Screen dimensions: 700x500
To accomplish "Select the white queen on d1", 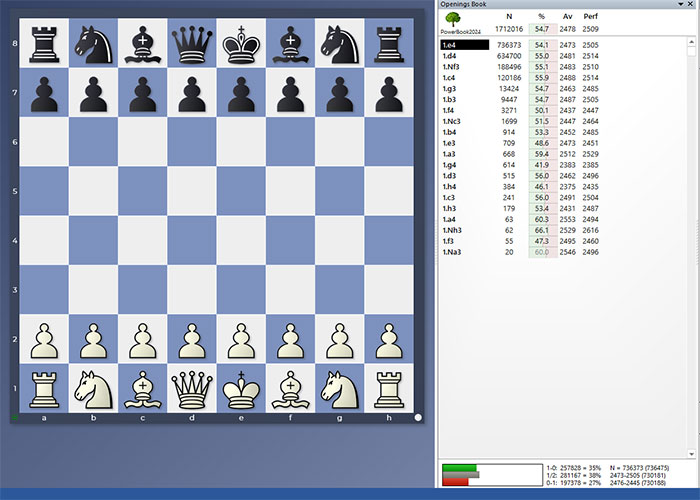I will [192, 390].
